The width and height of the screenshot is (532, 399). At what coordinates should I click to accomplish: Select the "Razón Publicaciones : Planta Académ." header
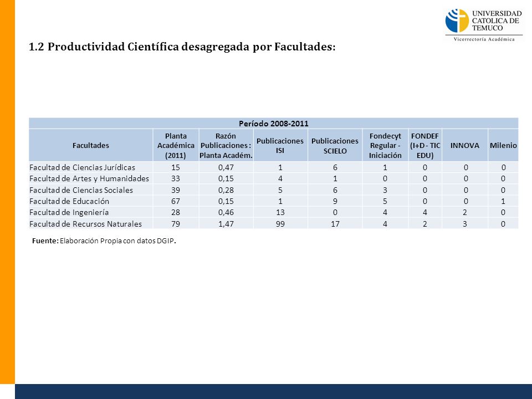point(226,146)
